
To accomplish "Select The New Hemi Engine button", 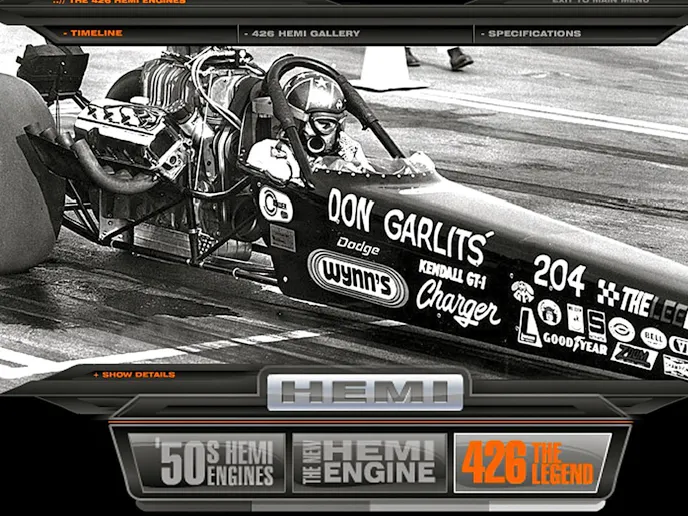I will (370, 462).
